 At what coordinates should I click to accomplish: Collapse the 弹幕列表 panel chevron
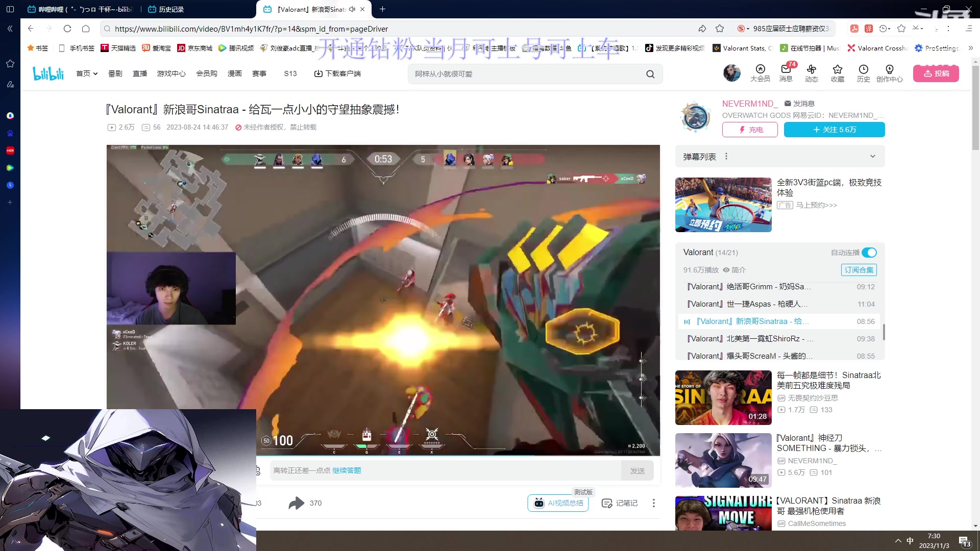coord(873,156)
